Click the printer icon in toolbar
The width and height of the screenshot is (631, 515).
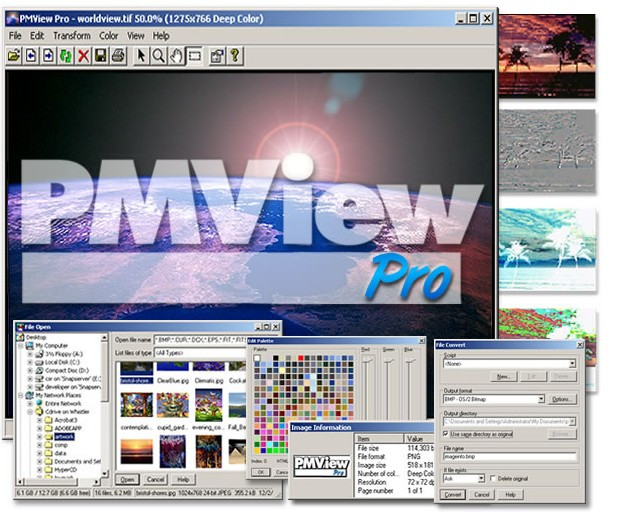click(118, 56)
